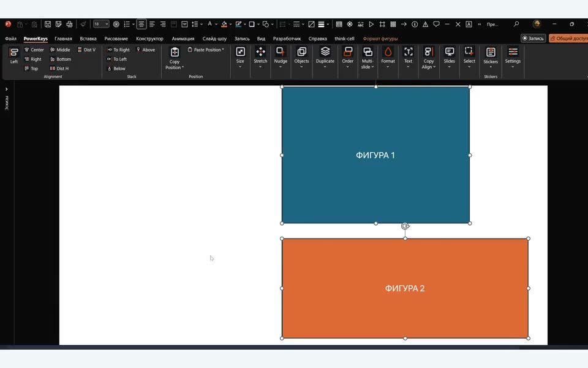This screenshot has width=588, height=368.
Task: Click the info circle icon
Action: pos(415,25)
